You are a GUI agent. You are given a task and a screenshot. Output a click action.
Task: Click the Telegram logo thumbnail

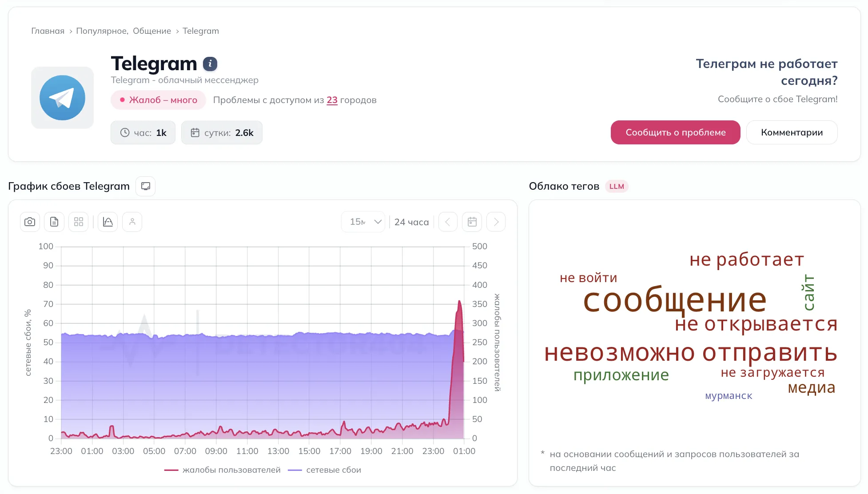tap(62, 98)
